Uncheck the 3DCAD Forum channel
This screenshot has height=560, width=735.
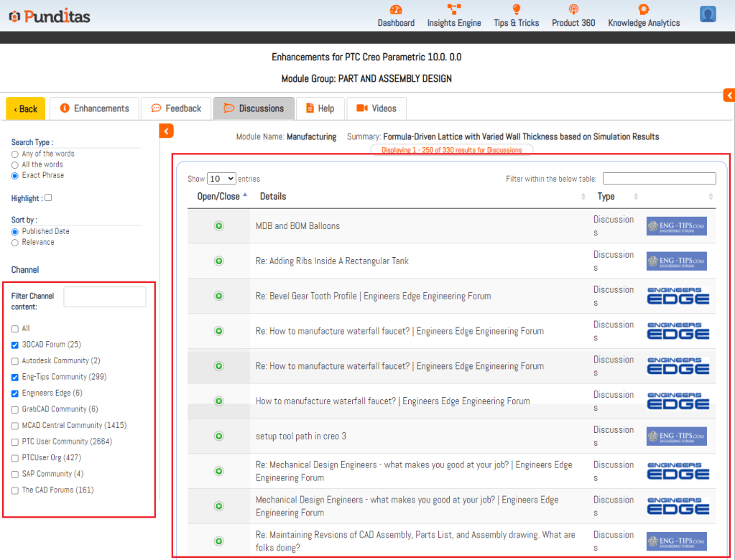[x=15, y=345]
